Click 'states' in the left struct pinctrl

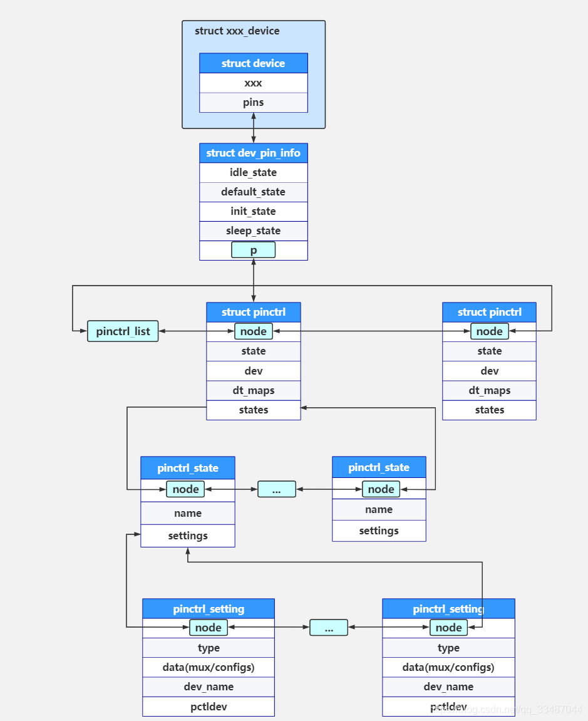pos(254,410)
